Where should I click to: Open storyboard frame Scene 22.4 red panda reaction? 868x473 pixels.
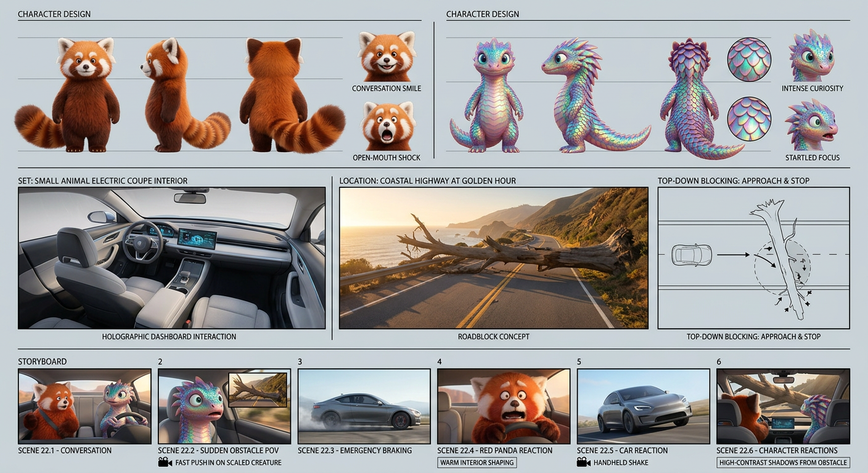click(x=504, y=406)
